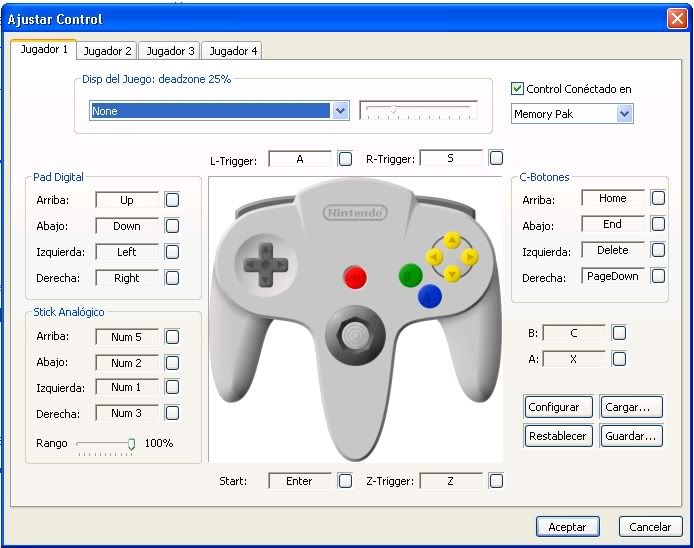Switch to Jugador 3 tab

[170, 51]
